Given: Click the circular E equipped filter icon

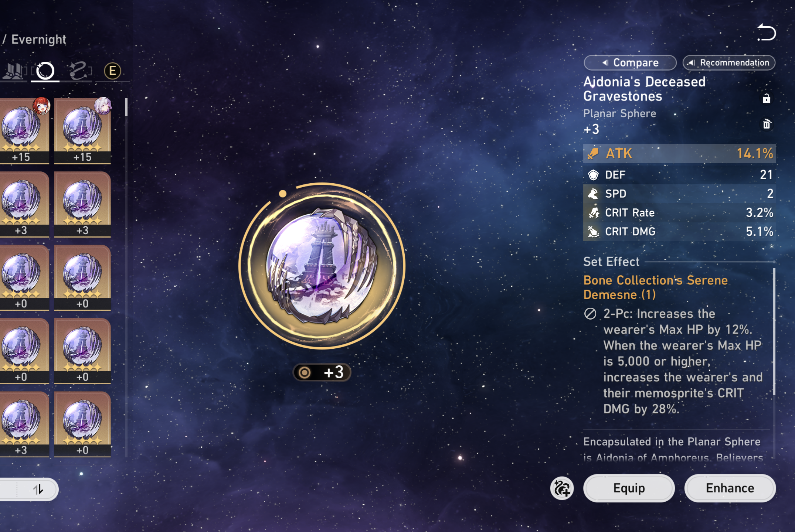Looking at the screenshot, I should pos(112,71).
